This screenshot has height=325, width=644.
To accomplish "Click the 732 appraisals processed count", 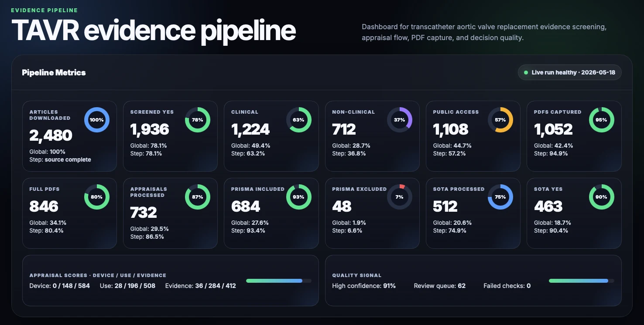I will (x=144, y=213).
